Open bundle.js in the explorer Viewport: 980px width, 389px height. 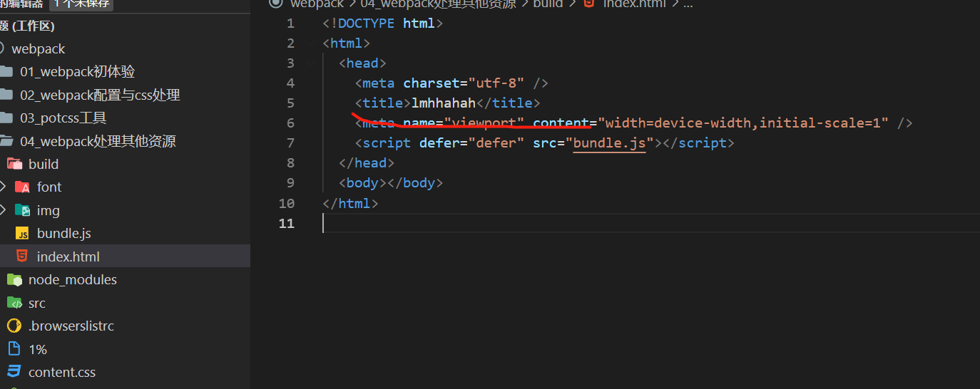pos(64,233)
